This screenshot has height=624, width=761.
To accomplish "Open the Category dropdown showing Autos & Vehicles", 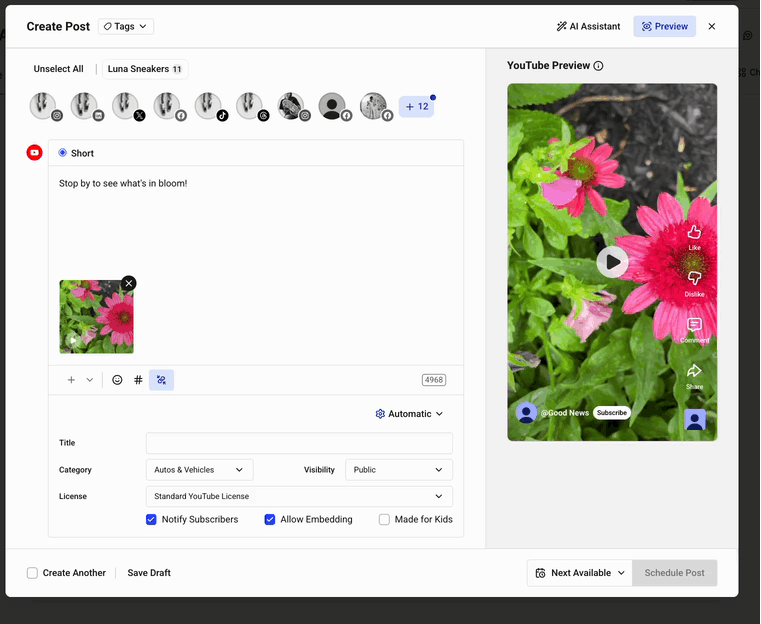I will pyautogui.click(x=199, y=470).
